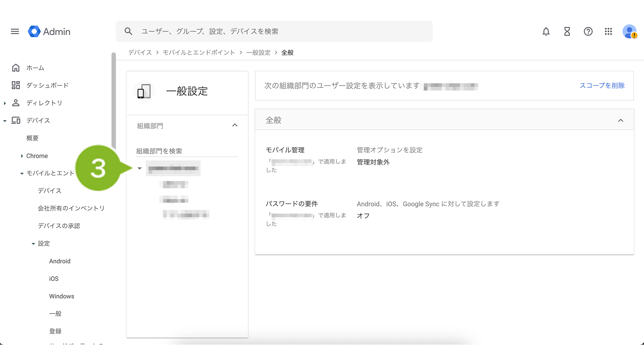644x362 pixels.
Task: Open the Google apps grid
Action: 608,31
